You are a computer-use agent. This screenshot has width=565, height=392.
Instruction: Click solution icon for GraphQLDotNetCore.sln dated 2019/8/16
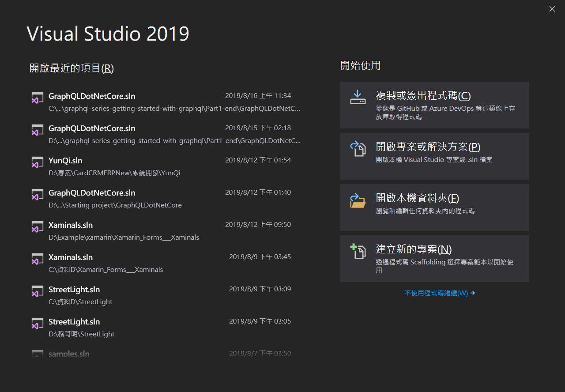point(37,98)
